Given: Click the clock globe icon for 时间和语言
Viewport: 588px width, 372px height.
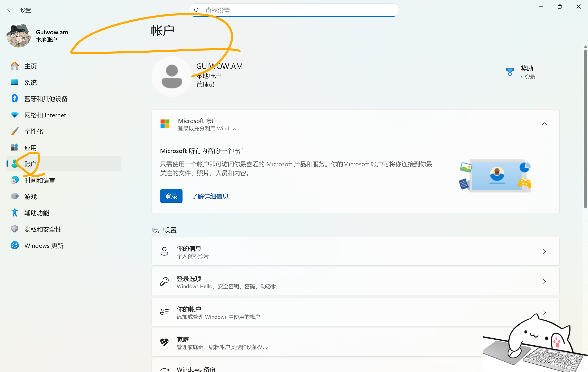Looking at the screenshot, I should (15, 180).
